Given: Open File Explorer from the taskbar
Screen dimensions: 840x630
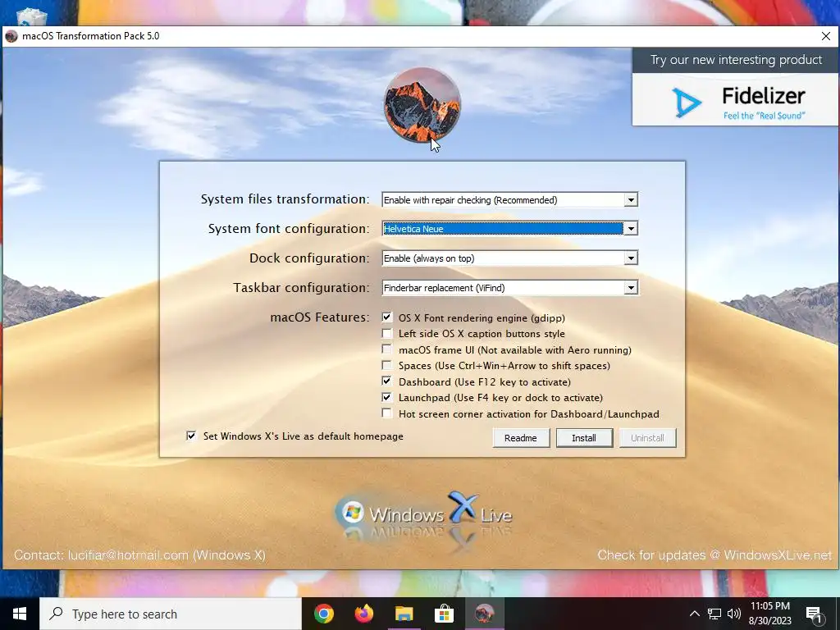Looking at the screenshot, I should coord(404,614).
